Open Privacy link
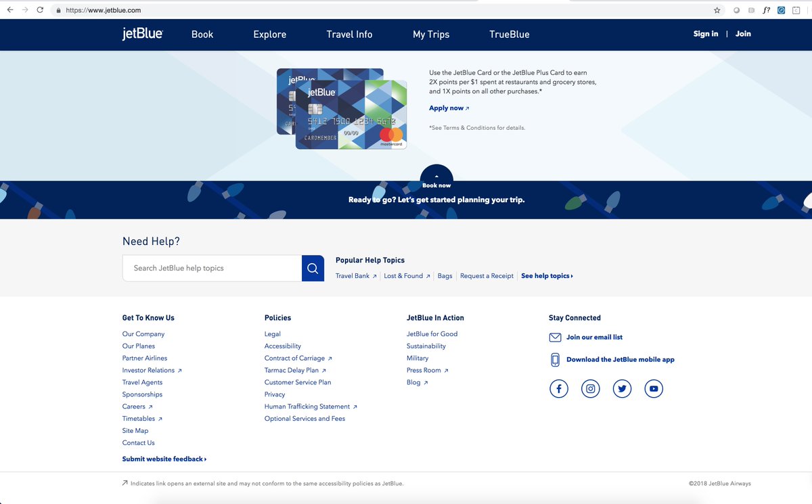 click(275, 395)
